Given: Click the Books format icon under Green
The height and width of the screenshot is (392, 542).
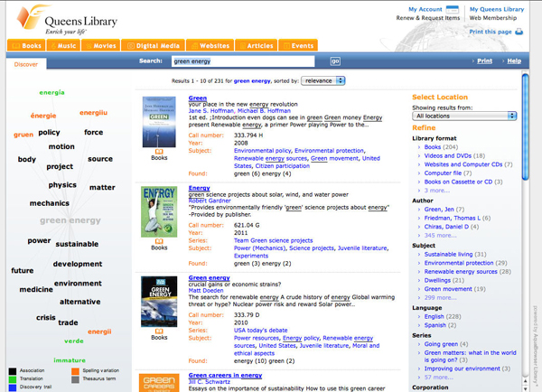Looking at the screenshot, I should (159, 150).
